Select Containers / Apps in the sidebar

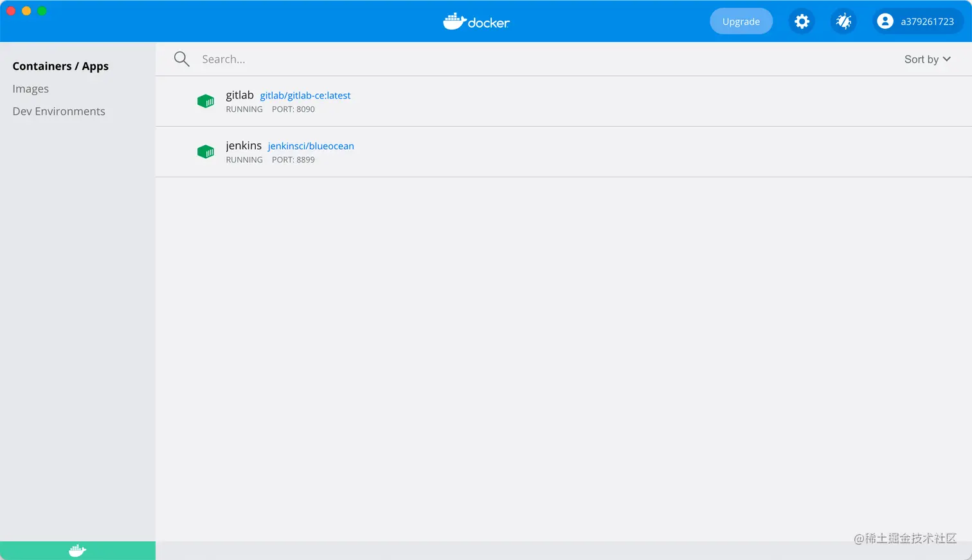click(x=60, y=66)
